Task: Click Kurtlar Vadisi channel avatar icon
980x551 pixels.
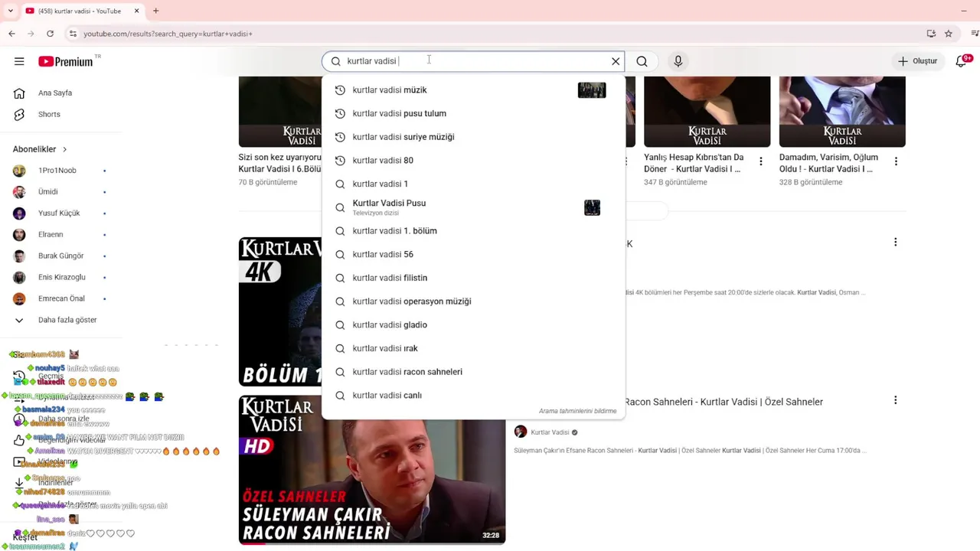Action: (x=521, y=432)
